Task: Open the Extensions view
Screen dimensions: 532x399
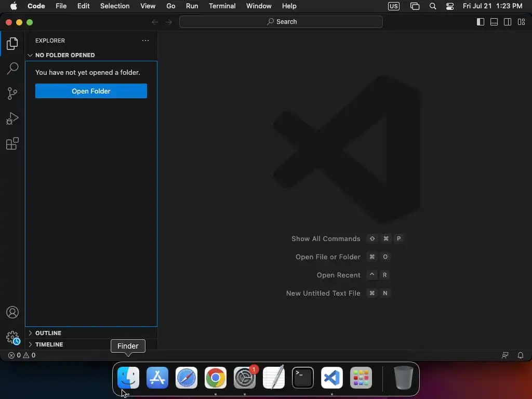Action: point(12,143)
